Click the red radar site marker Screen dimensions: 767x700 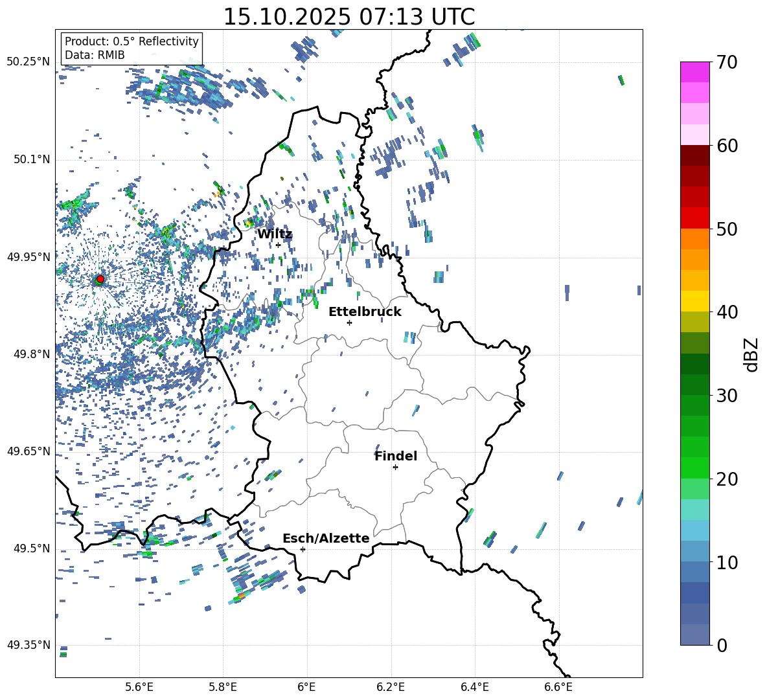100,279
